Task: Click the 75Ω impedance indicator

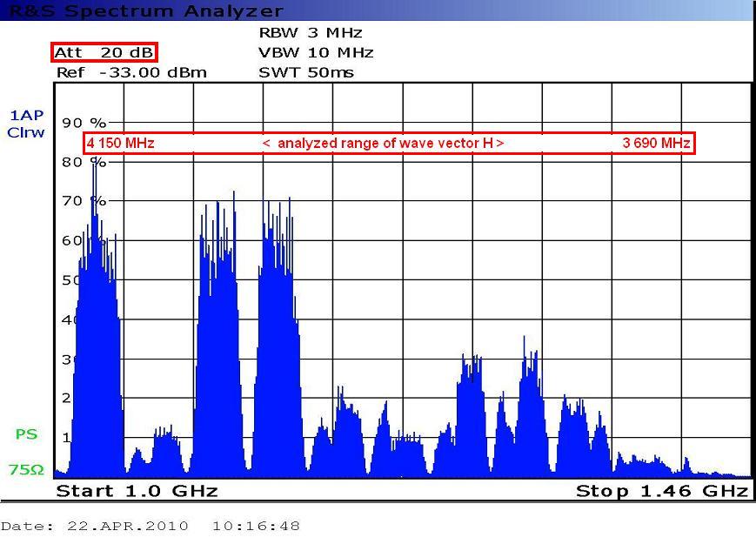Action: point(26,470)
